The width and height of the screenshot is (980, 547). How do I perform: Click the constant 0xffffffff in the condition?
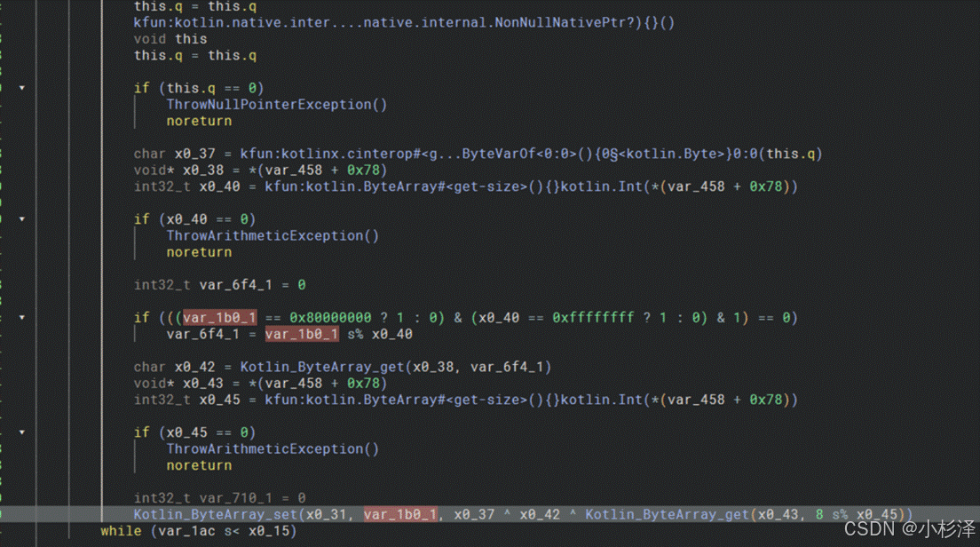pos(589,317)
